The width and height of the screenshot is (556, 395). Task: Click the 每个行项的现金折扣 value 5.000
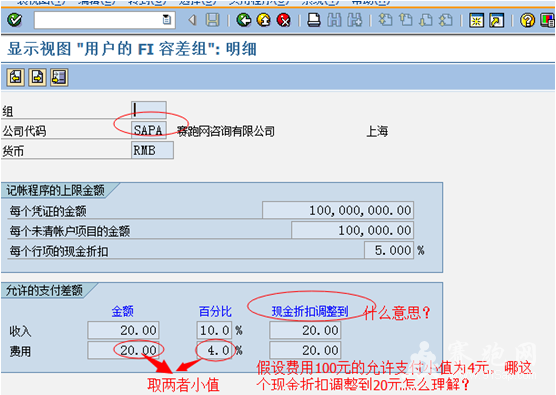click(389, 250)
